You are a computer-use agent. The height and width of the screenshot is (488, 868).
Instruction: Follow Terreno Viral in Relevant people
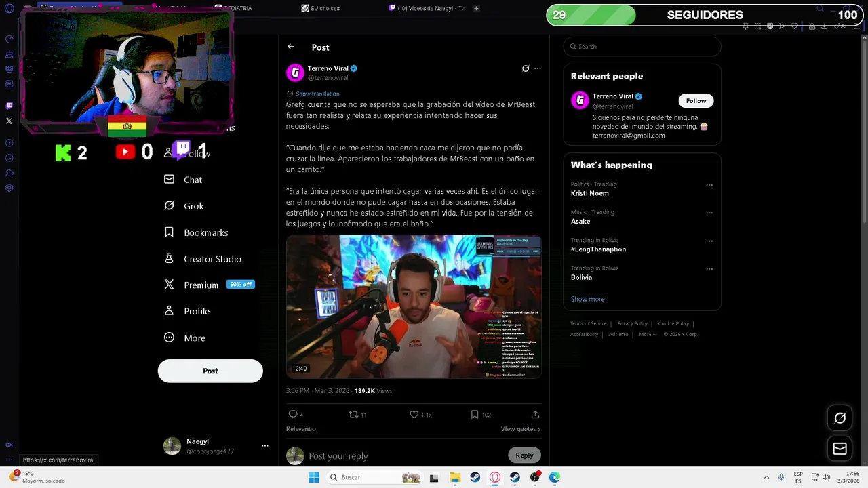pyautogui.click(x=696, y=101)
